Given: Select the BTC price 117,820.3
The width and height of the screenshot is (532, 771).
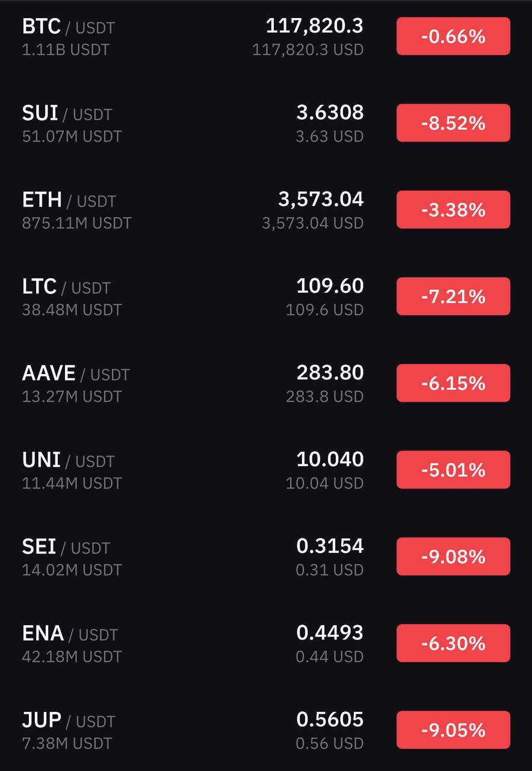Looking at the screenshot, I should [314, 26].
